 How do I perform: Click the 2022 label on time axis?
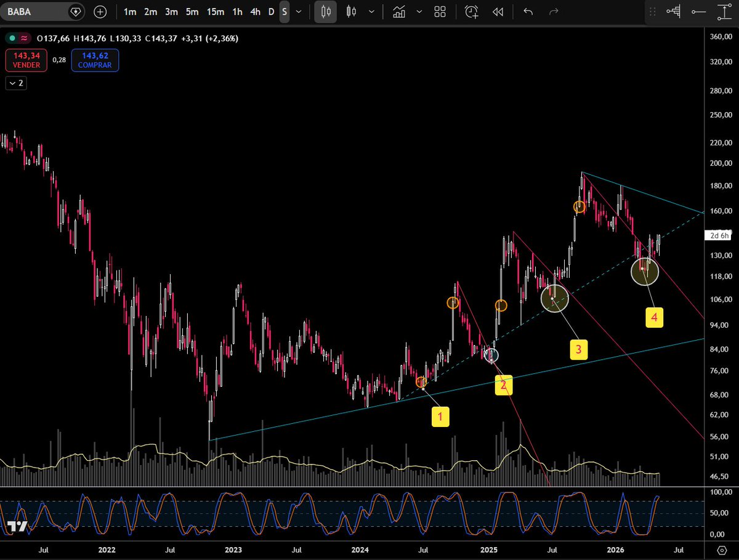tap(107, 549)
